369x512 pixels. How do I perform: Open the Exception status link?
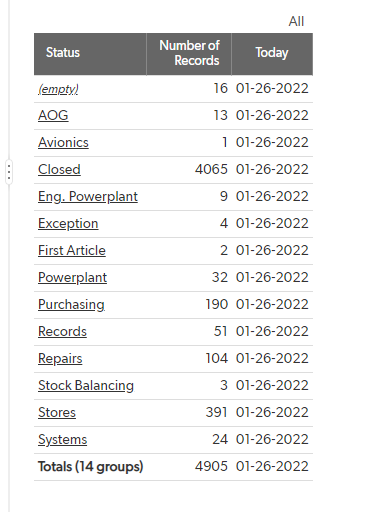pyautogui.click(x=68, y=224)
